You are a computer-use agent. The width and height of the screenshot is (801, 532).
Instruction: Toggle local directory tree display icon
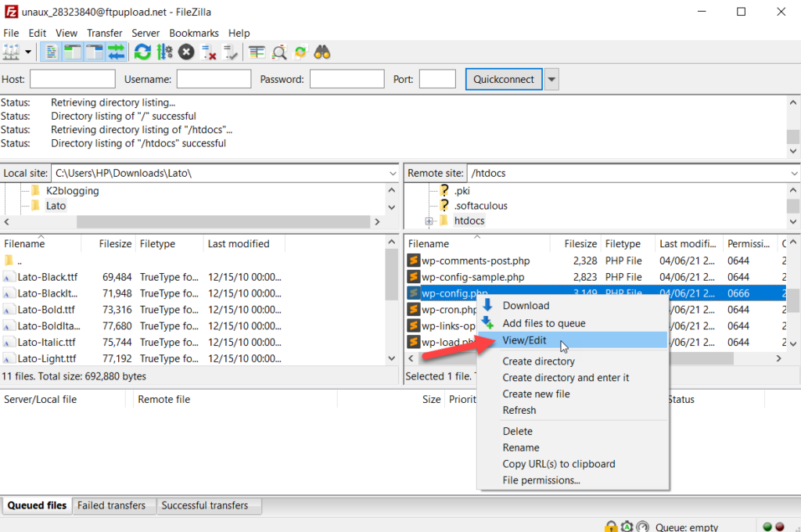tap(73, 52)
